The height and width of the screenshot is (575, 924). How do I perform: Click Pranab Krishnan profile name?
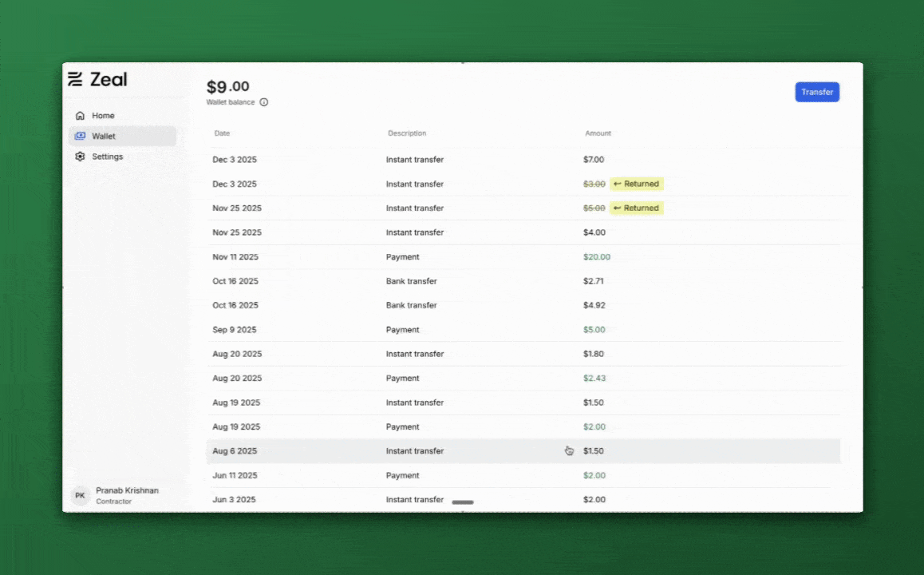pyautogui.click(x=127, y=490)
